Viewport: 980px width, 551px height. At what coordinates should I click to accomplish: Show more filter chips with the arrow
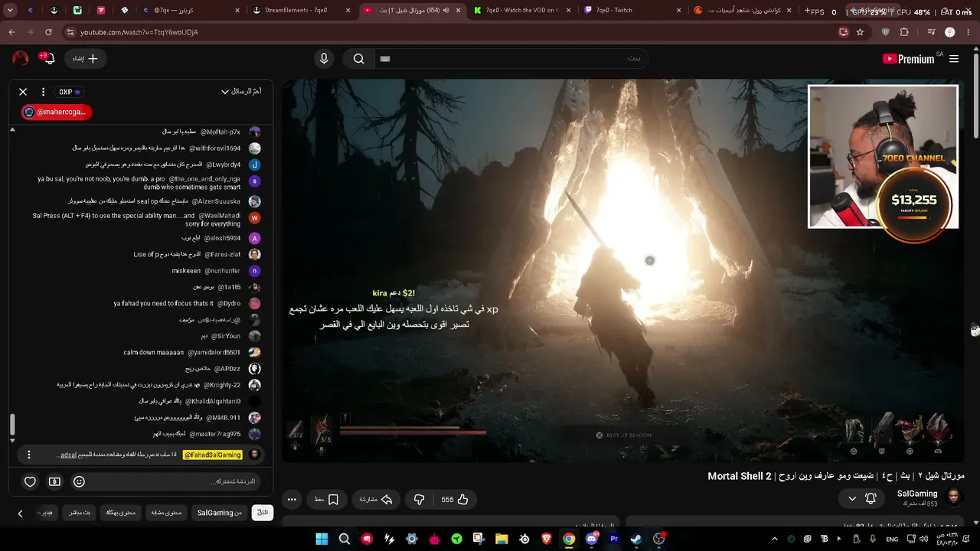(x=20, y=513)
